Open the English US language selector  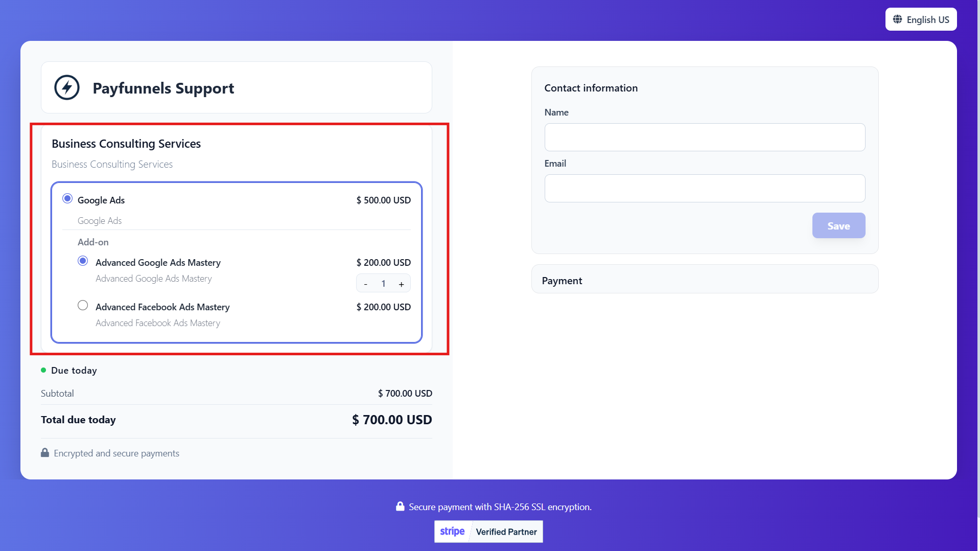point(921,19)
